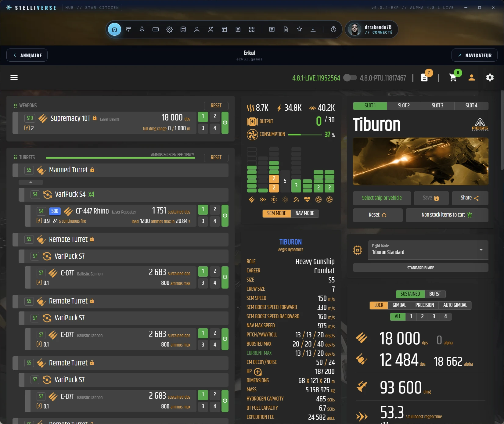Click the CONSUMPTION progress bar
Image resolution: width=504 pixels, height=424 pixels.
pos(305,135)
